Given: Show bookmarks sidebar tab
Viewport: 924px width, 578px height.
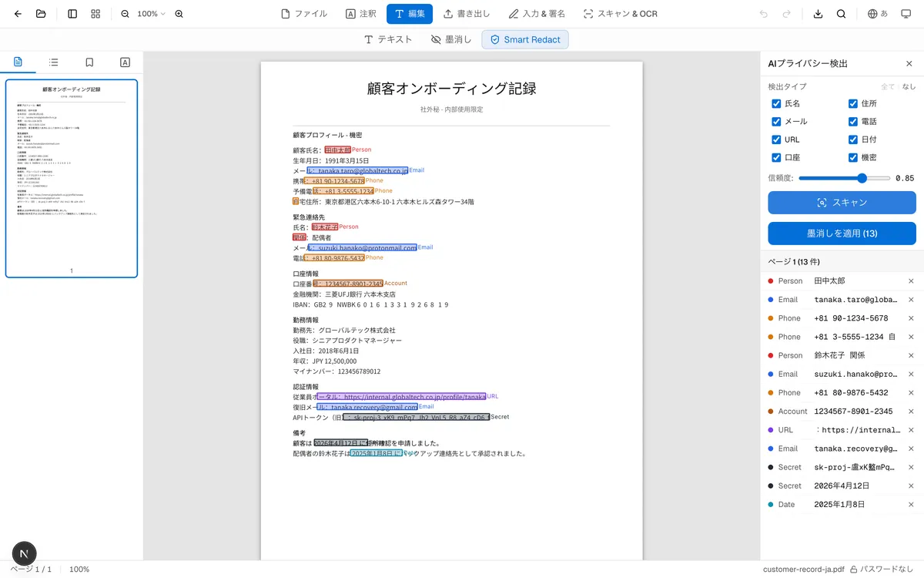Looking at the screenshot, I should (89, 62).
